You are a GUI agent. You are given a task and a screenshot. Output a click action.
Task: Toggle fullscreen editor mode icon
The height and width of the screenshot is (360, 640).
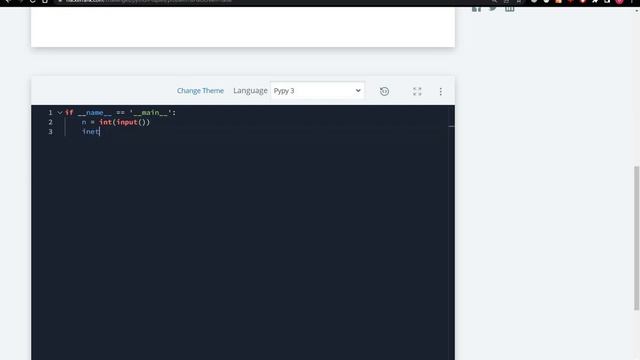click(417, 91)
